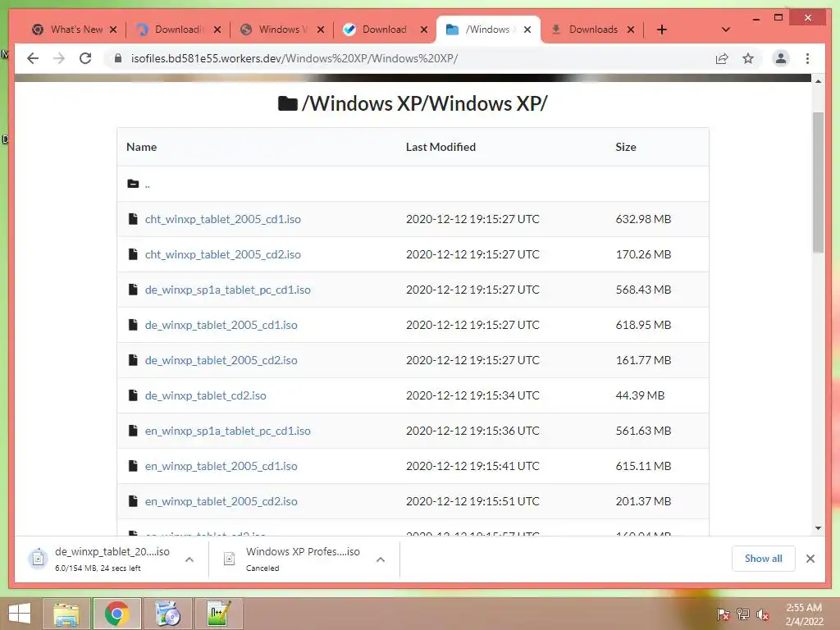Click the browser forward arrow
Image resolution: width=840 pixels, height=630 pixels.
(x=59, y=58)
